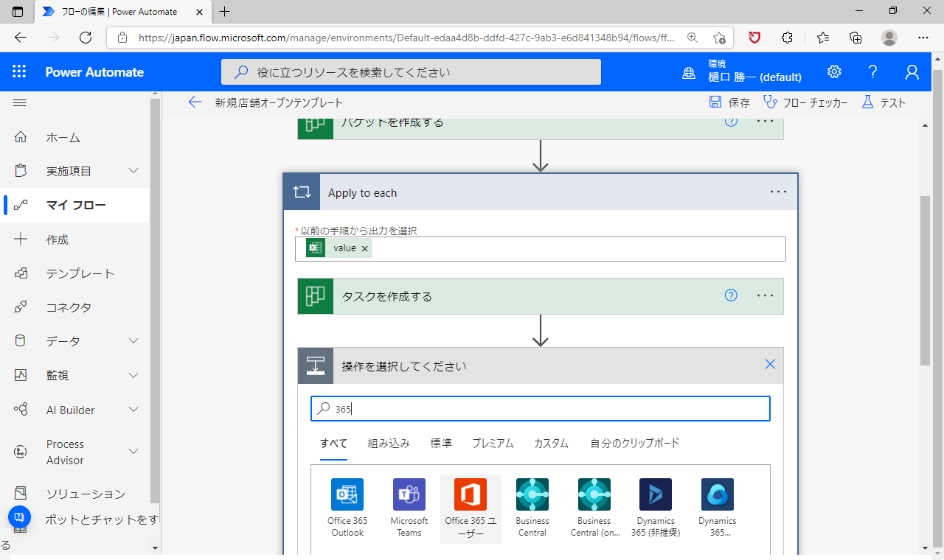Switch to the カスタム tab
Image resolution: width=944 pixels, height=560 pixels.
tap(551, 444)
